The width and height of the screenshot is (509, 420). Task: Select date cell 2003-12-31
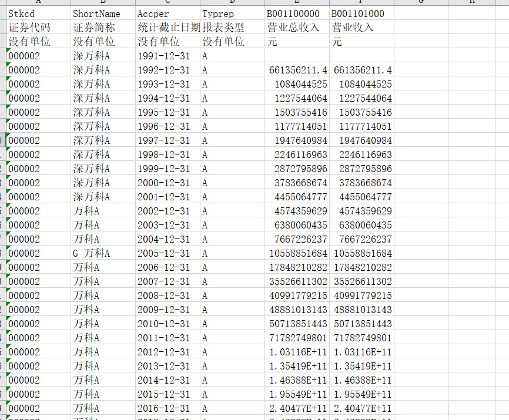pos(168,225)
